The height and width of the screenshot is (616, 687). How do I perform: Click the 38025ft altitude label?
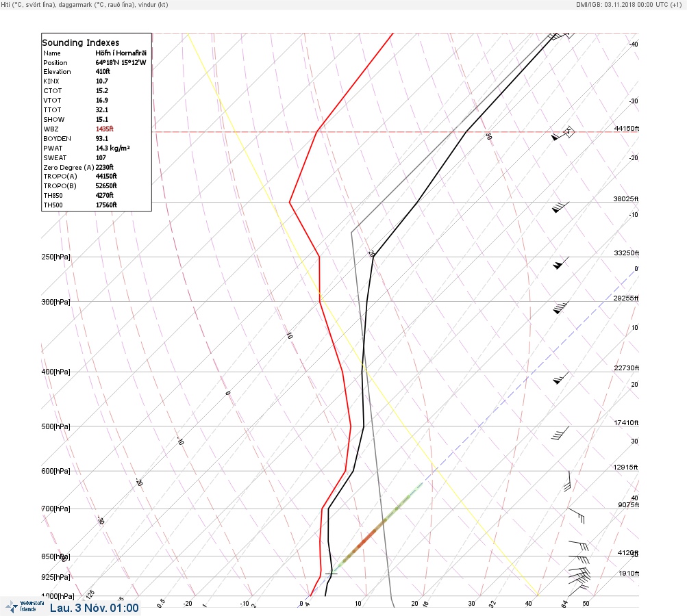tap(625, 198)
